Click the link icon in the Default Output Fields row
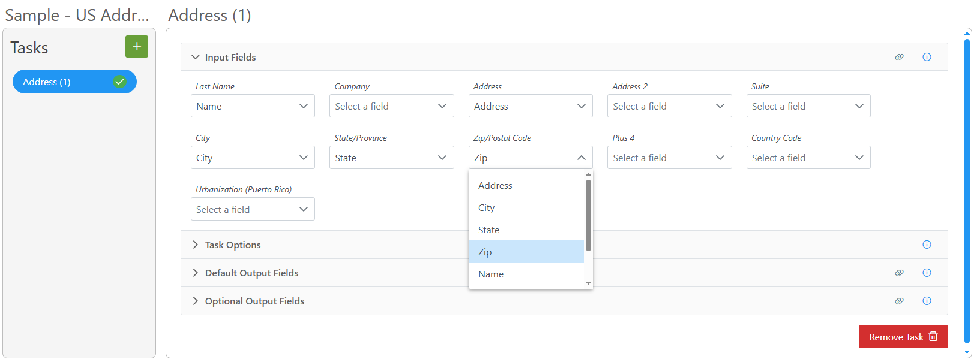This screenshot has width=980, height=362. click(899, 273)
